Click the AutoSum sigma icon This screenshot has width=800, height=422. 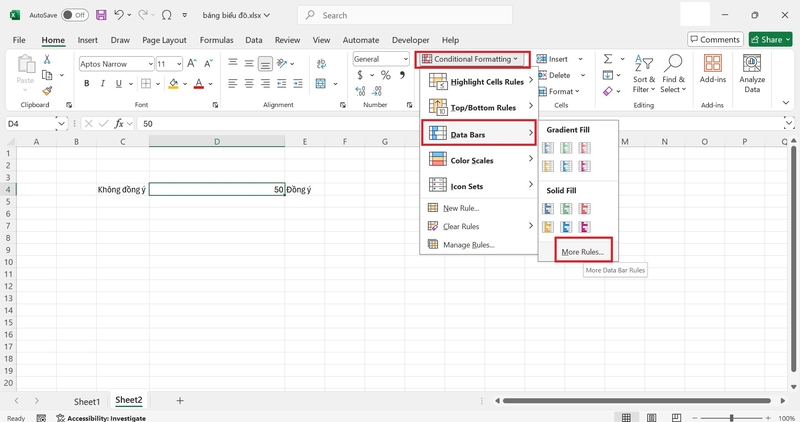(608, 59)
